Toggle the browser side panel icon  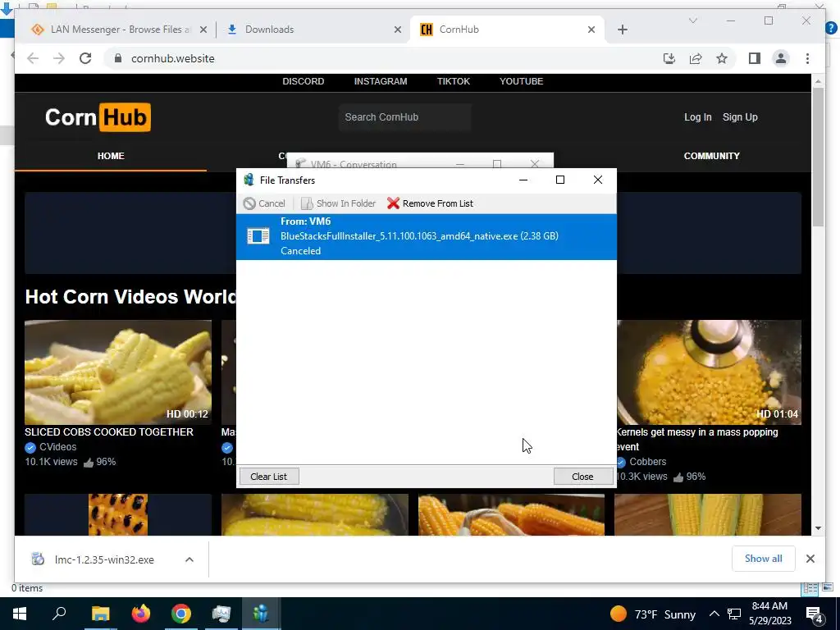tap(755, 58)
